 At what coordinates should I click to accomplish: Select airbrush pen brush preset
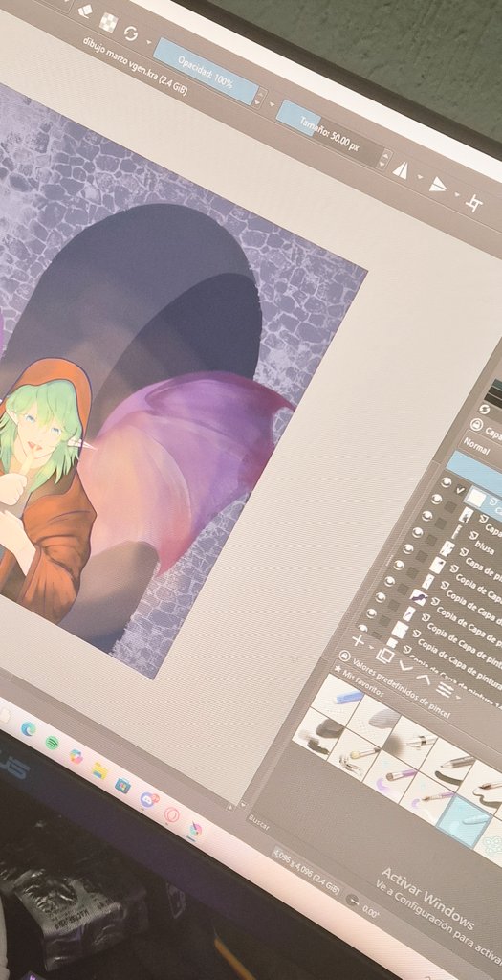[410, 742]
